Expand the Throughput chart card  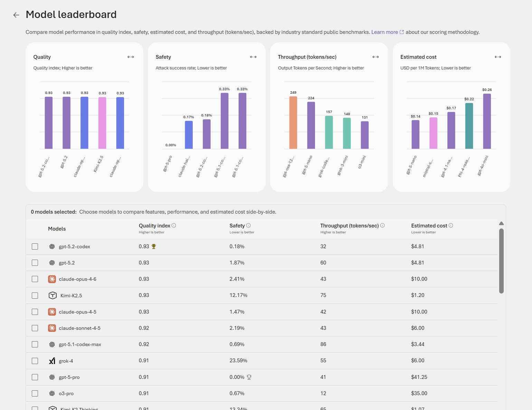click(x=376, y=57)
